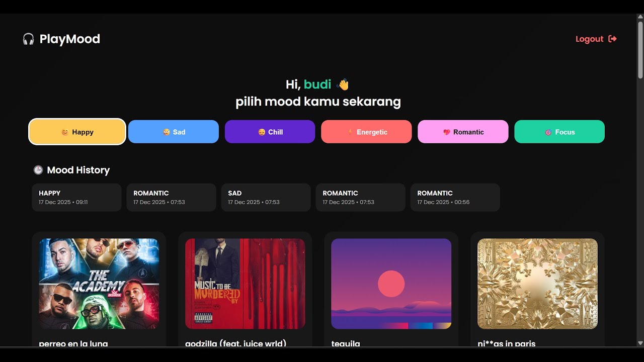The height and width of the screenshot is (362, 644).
Task: Open HAPPY history entry from 09:11
Action: [x=76, y=197]
